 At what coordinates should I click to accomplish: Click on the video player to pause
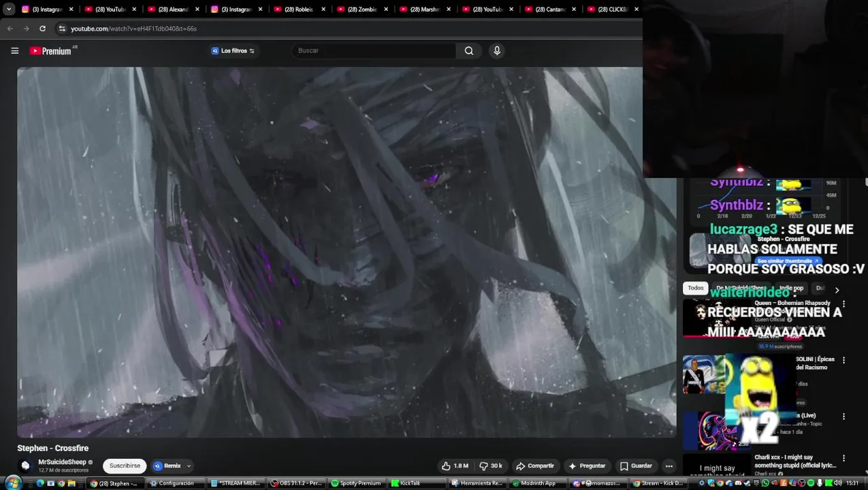(347, 252)
